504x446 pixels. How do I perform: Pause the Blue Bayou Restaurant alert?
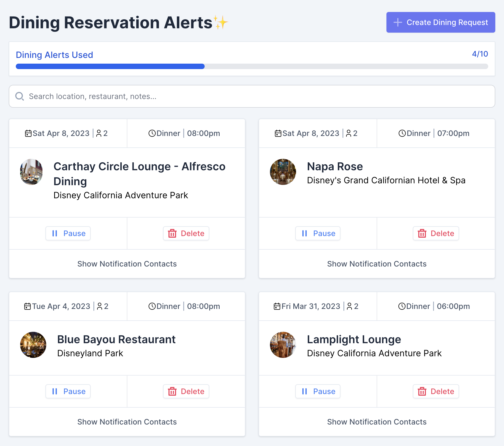68,391
